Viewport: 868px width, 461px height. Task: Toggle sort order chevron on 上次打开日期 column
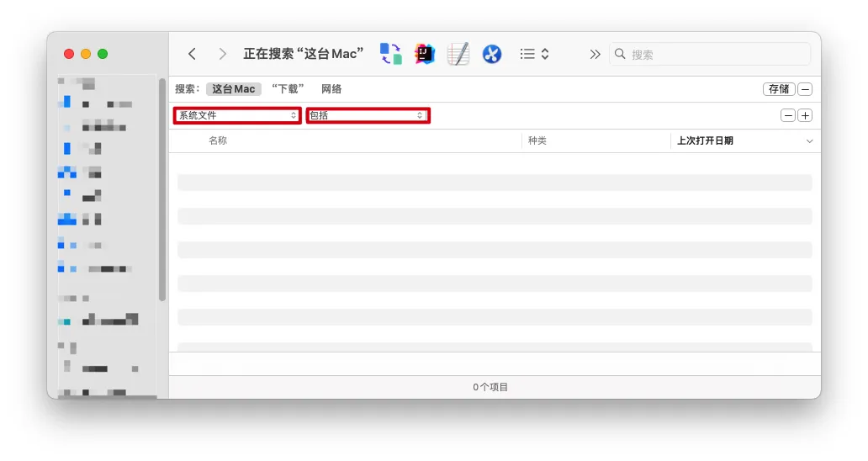pos(809,141)
